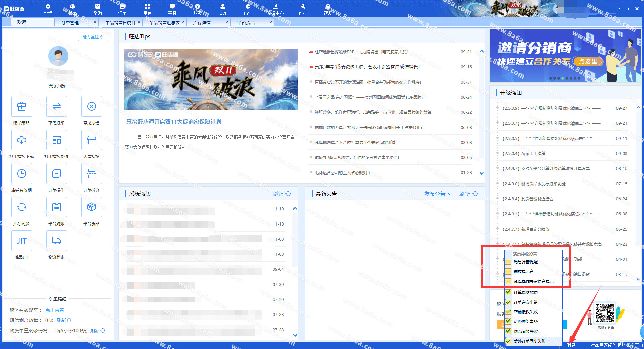Image resolution: width=644 pixels, height=349 pixels.
Task: Switch to the 库存详情 tab
Action: click(x=202, y=22)
